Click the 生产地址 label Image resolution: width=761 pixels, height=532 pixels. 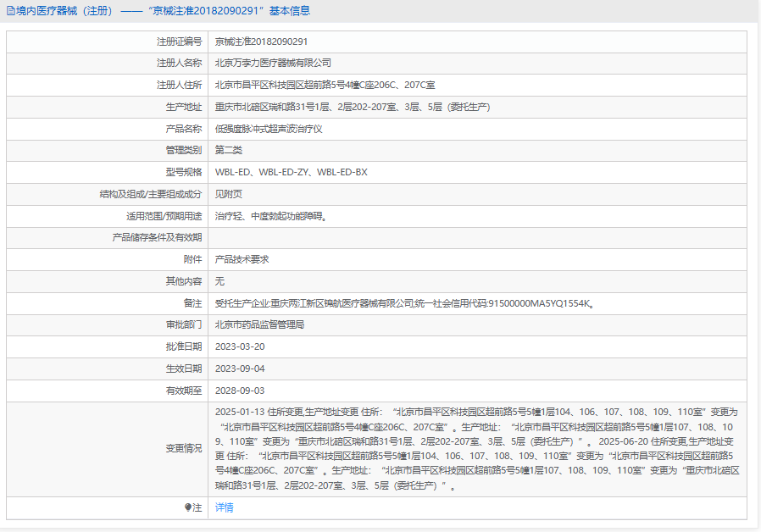183,108
